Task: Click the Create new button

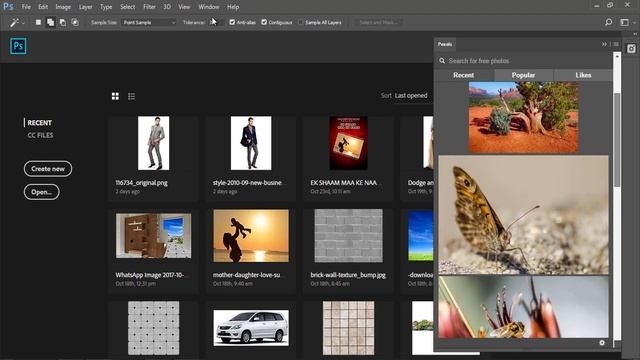Action: pos(48,169)
